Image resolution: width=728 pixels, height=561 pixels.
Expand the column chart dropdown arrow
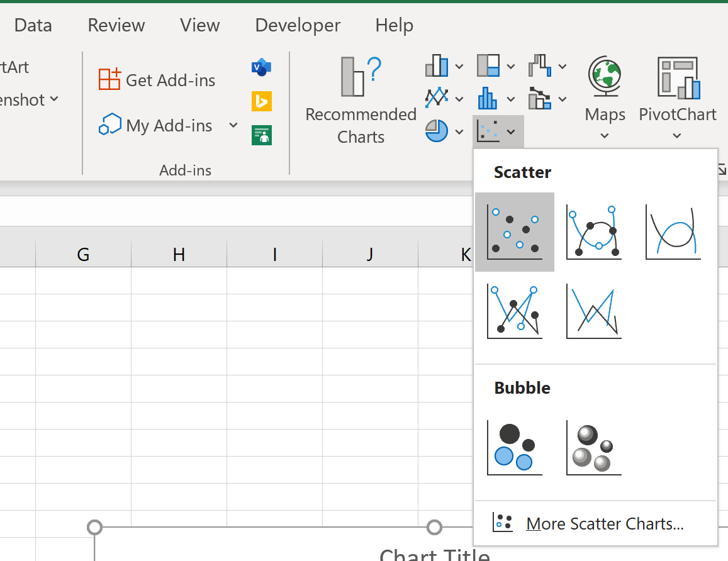(458, 65)
